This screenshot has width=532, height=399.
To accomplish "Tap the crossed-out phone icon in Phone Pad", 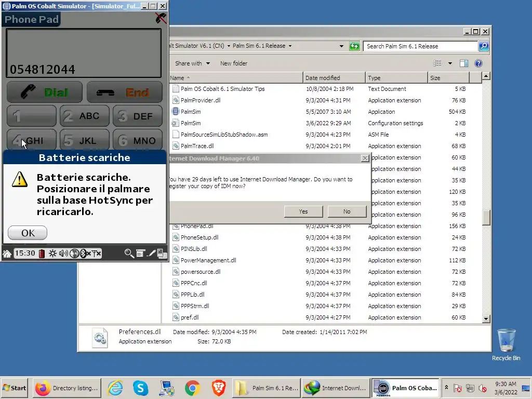I will coord(161,18).
